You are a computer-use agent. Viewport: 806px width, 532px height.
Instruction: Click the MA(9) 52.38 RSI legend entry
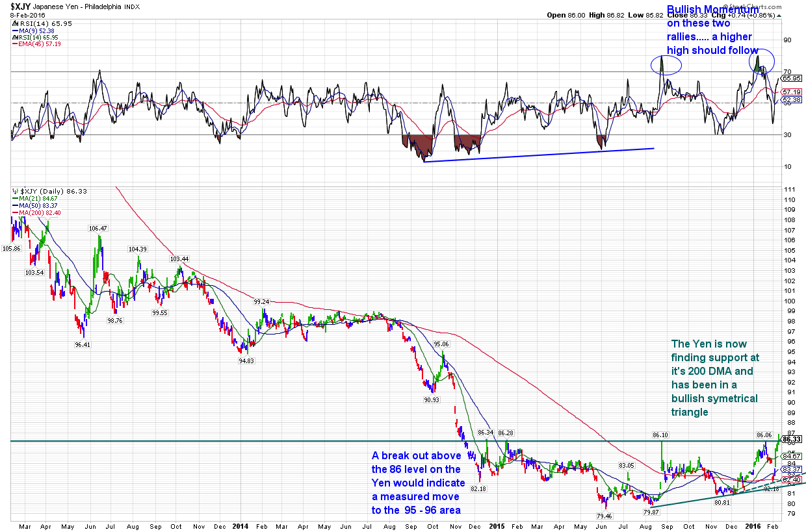click(37, 30)
